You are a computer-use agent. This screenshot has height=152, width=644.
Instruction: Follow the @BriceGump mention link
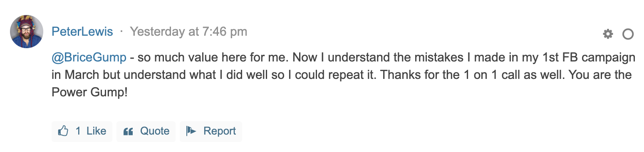point(89,57)
